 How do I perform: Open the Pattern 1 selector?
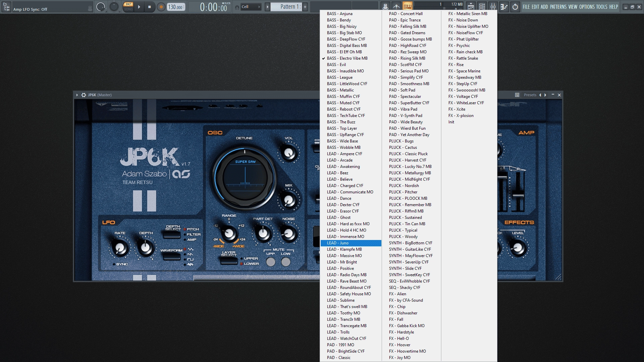pyautogui.click(x=286, y=7)
